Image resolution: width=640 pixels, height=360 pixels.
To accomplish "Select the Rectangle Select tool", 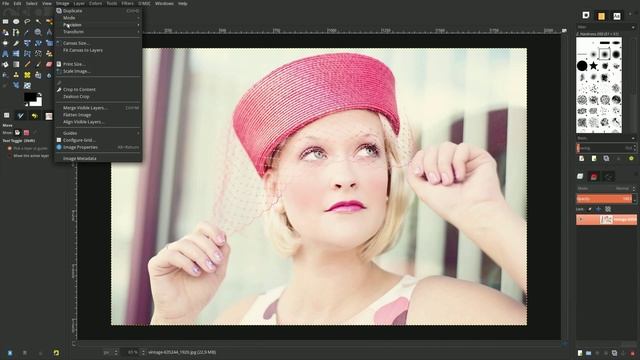I will tap(5, 21).
